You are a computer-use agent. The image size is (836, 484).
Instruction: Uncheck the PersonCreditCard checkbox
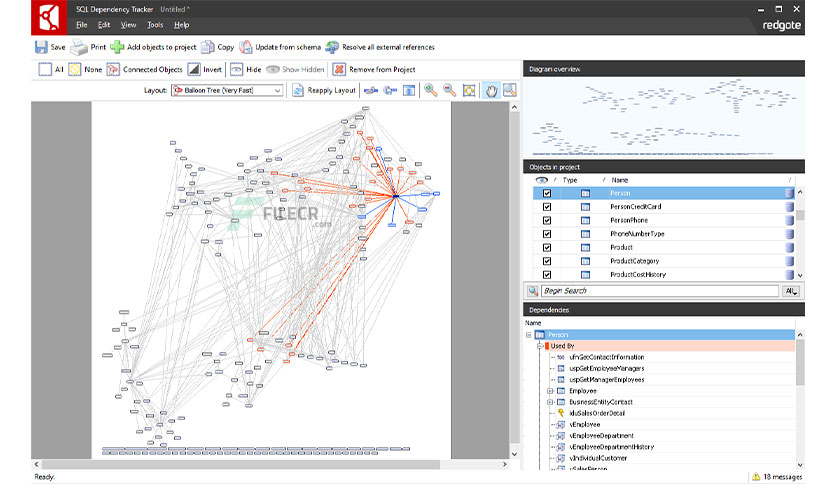(547, 207)
